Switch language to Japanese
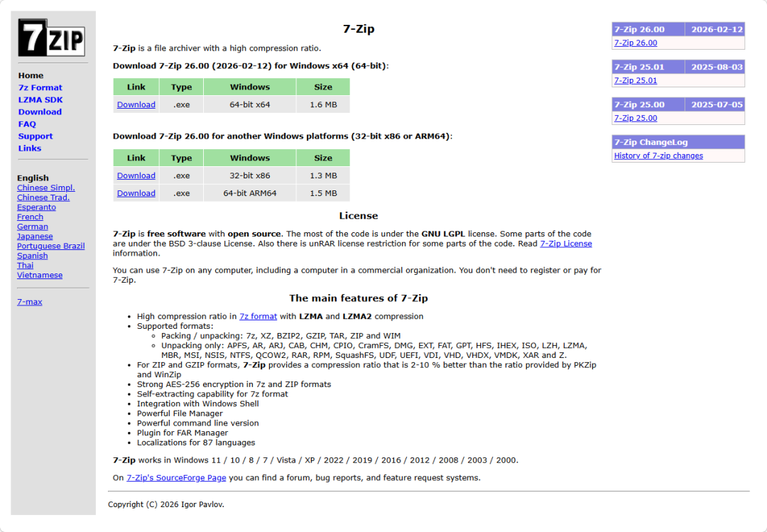This screenshot has height=532, width=767. pos(35,236)
